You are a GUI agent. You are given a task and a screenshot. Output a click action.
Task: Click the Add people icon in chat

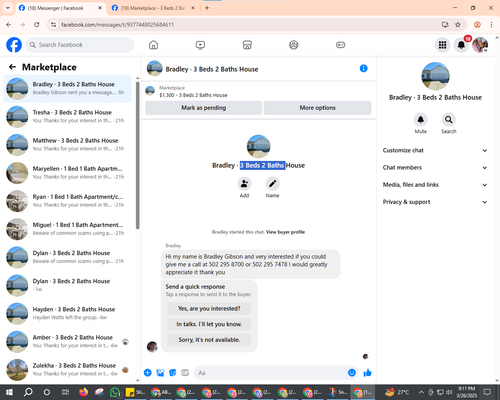[x=244, y=184]
